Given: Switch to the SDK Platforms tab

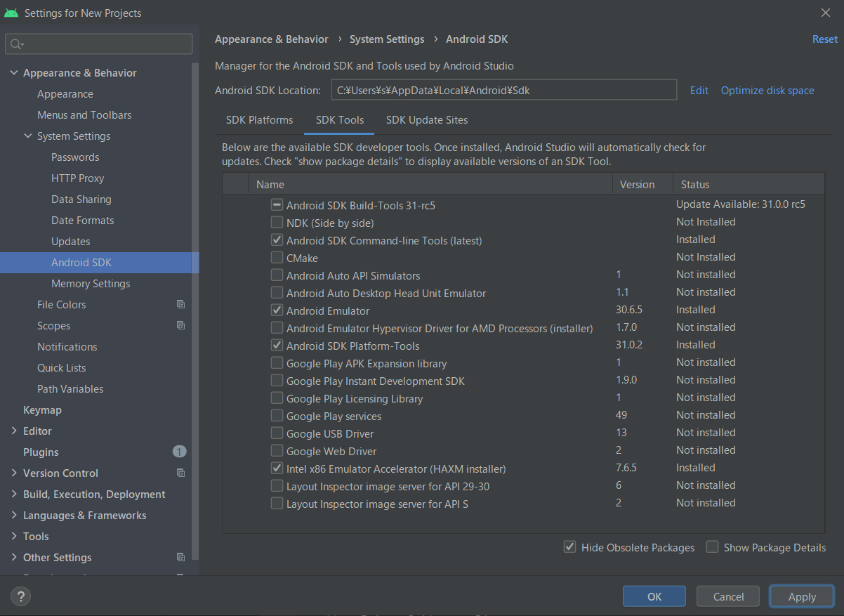Looking at the screenshot, I should (260, 120).
